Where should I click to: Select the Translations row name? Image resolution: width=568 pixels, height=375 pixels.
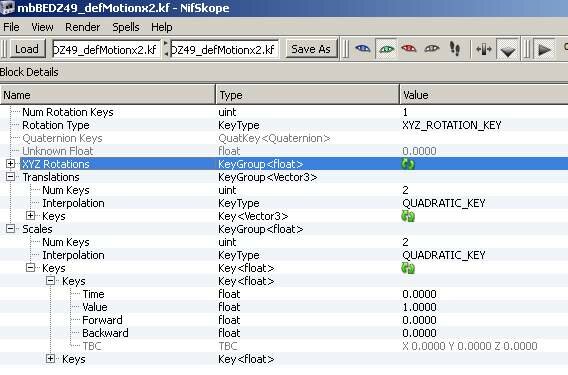click(51, 177)
